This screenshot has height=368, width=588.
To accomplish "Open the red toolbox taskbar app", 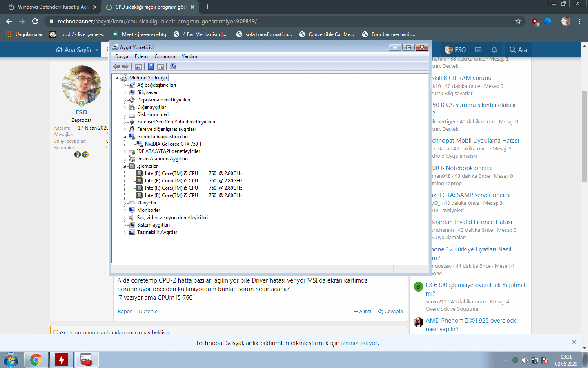I will click(87, 360).
